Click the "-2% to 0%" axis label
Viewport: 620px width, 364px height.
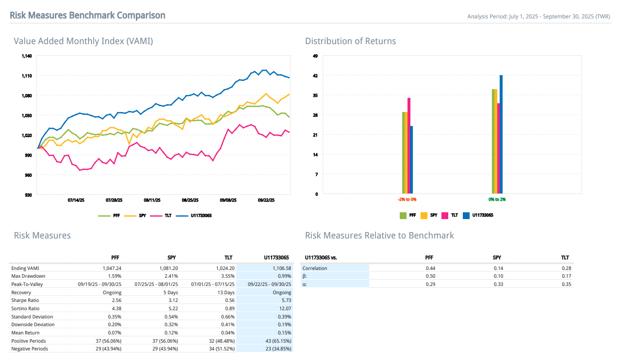(407, 199)
